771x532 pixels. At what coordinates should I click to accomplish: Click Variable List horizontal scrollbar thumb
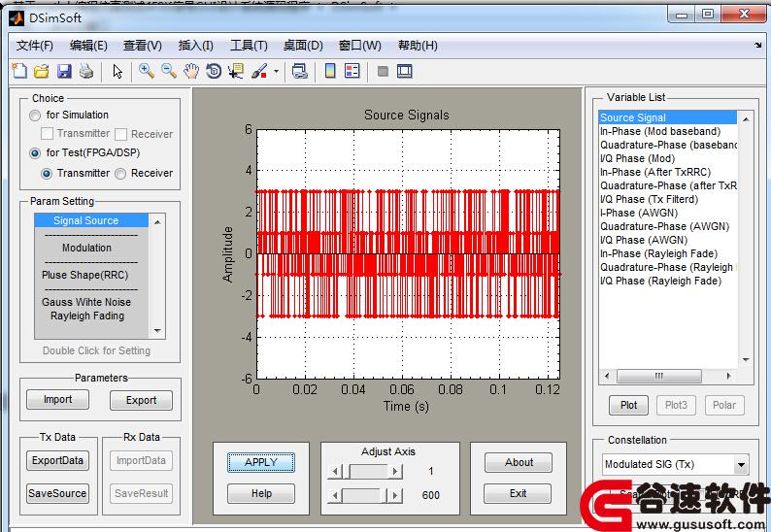pos(659,376)
